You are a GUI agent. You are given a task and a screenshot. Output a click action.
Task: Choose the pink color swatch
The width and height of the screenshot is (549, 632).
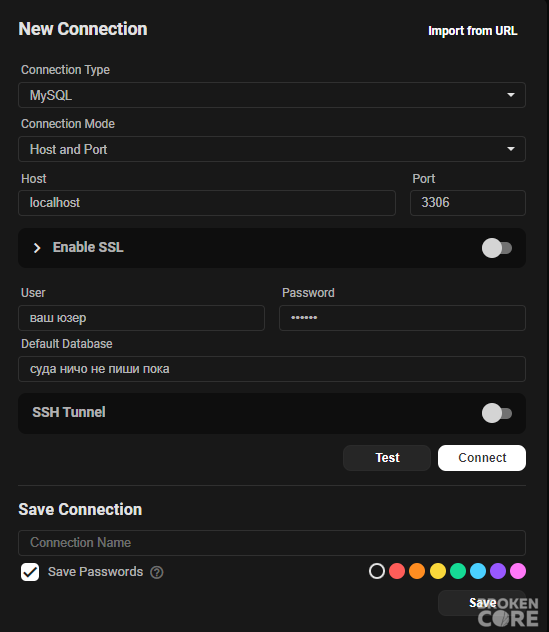518,571
